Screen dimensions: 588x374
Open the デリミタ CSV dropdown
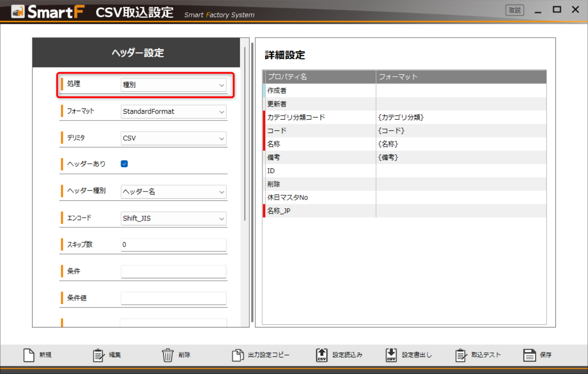pos(173,138)
